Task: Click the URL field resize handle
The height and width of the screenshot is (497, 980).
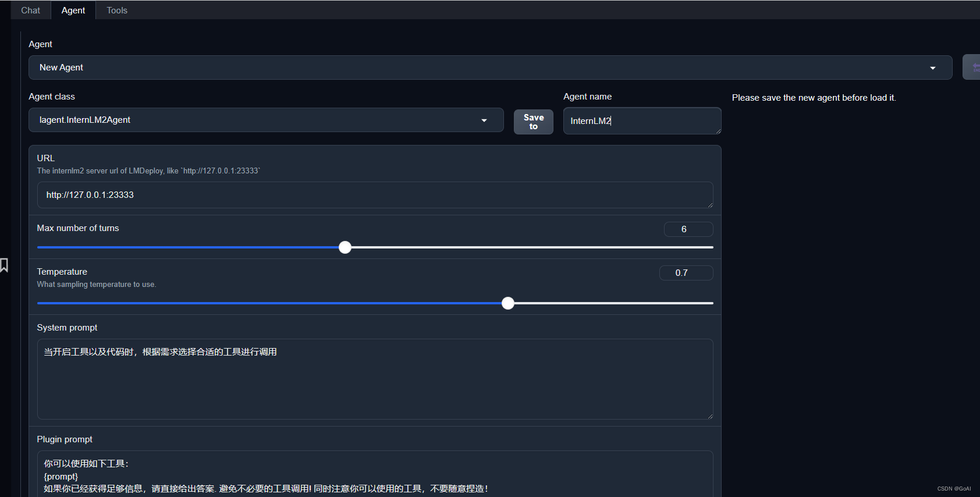Action: (710, 205)
